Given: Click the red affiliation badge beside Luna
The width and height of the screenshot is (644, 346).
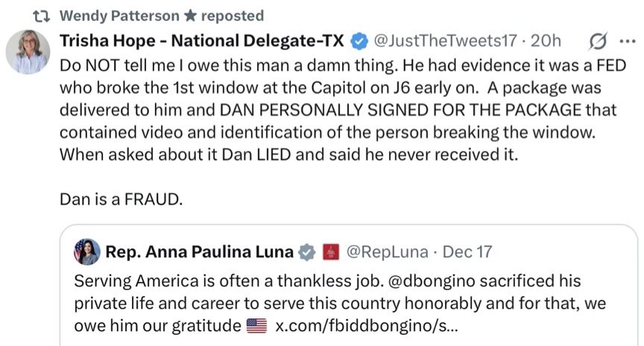Looking at the screenshot, I should [330, 253].
